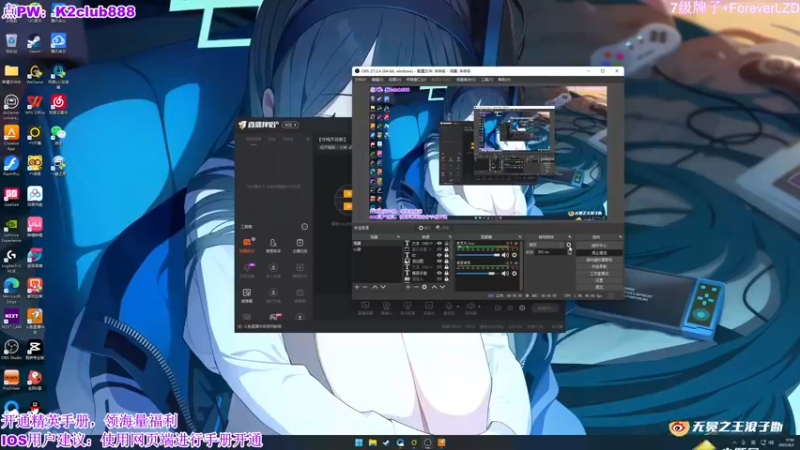Move selected source up in OBS
Screen dimensions: 800x450
(434, 287)
